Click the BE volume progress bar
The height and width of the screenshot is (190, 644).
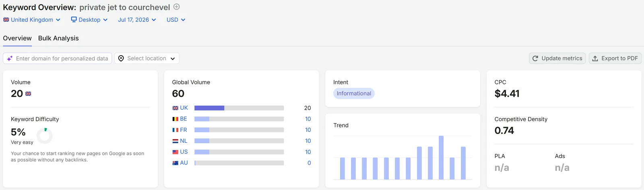pos(239,119)
